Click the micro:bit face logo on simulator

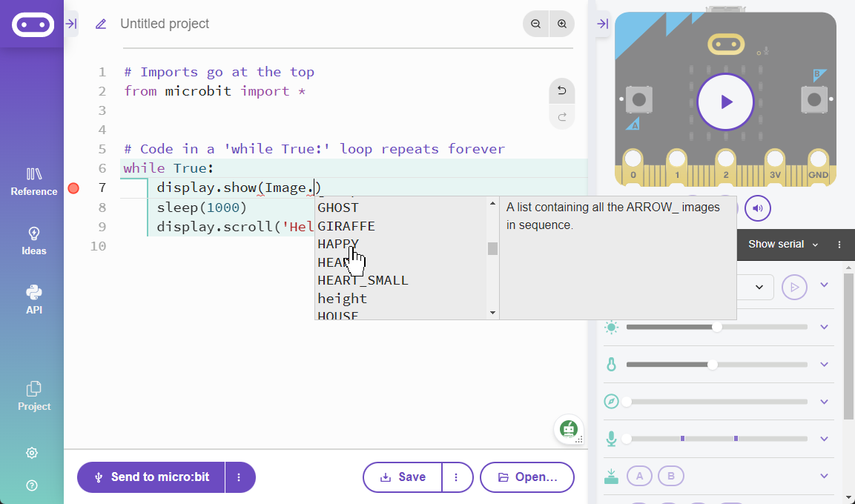pyautogui.click(x=726, y=44)
